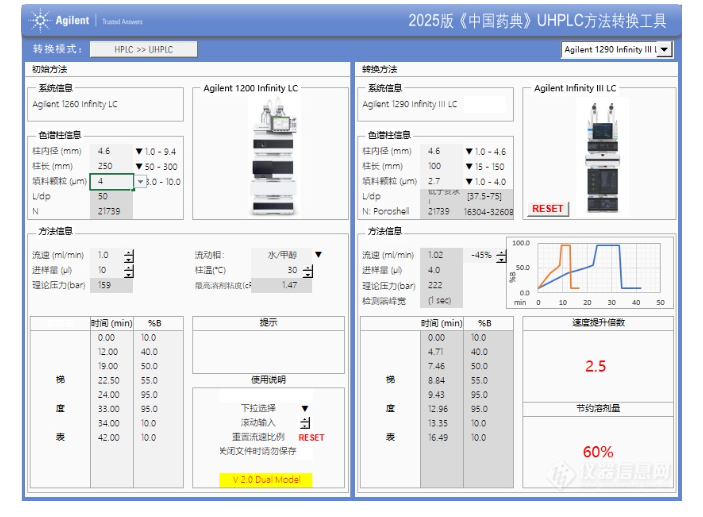Click the plate range 16304-32608

coord(488,212)
